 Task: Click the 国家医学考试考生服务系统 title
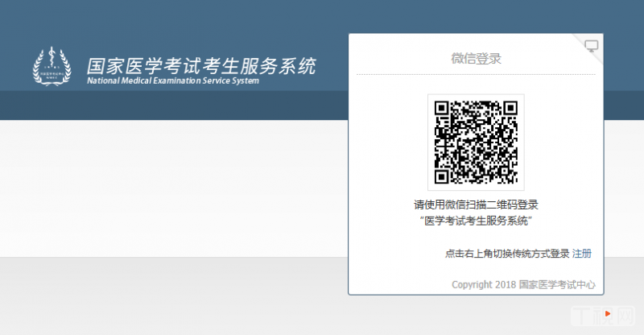pos(201,66)
